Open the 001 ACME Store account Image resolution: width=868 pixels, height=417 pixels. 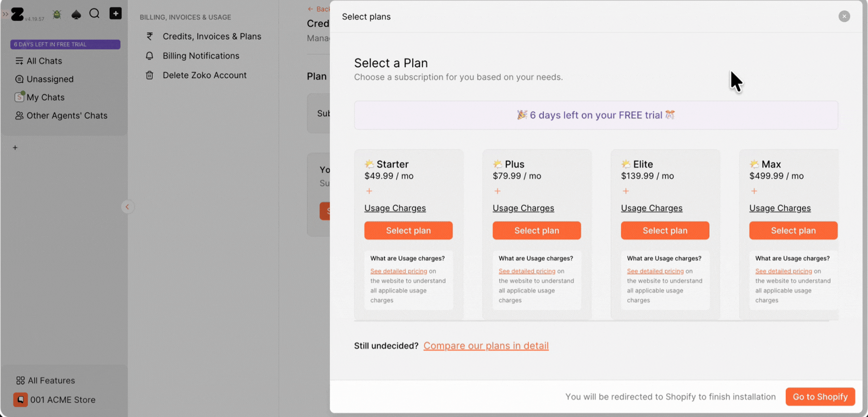click(x=55, y=399)
